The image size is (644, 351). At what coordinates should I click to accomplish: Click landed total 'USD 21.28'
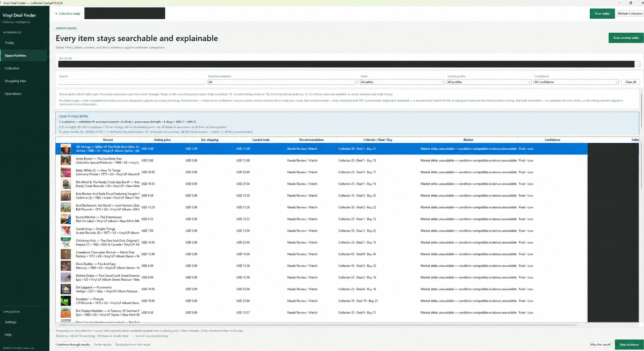point(243,207)
